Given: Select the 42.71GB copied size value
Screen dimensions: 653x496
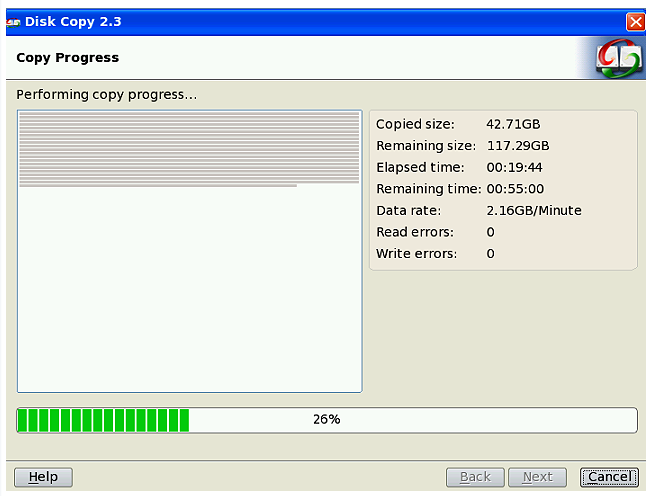Looking at the screenshot, I should point(513,124).
